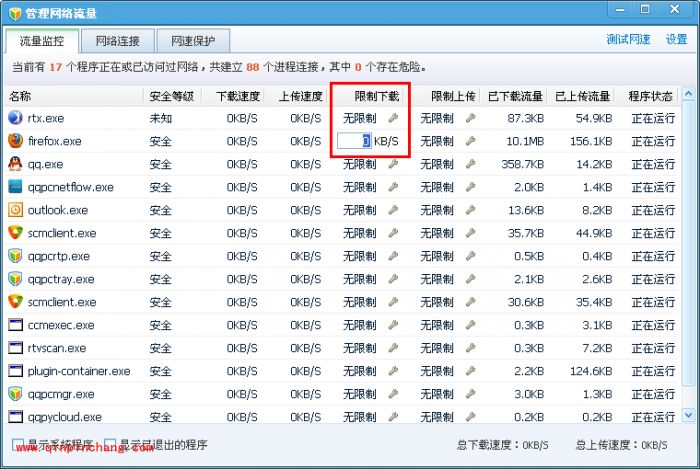Click the 总下载速度 total value
Viewport: 700px width, 469px height.
(535, 445)
